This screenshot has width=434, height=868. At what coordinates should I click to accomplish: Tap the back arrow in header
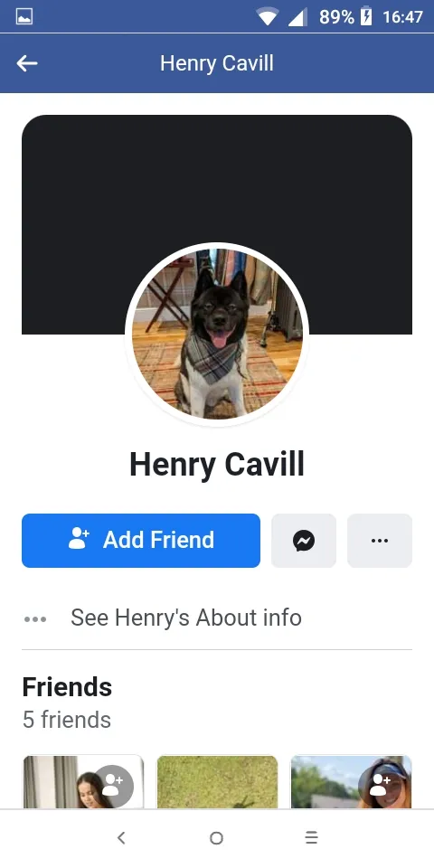[26, 63]
